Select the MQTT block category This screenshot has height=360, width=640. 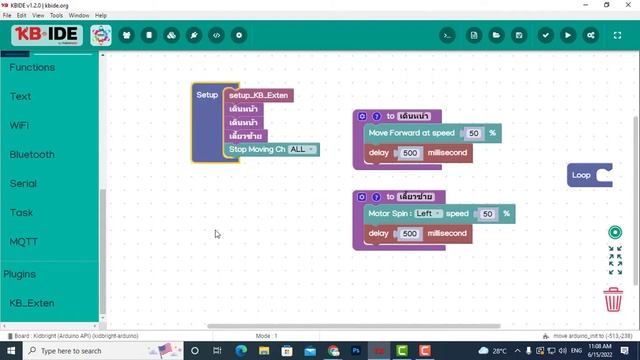tap(24, 242)
